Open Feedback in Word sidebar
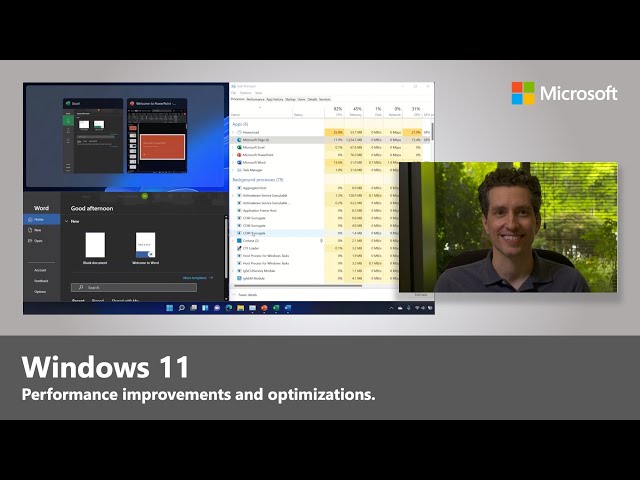Viewport: 640px width, 480px height. (41, 281)
